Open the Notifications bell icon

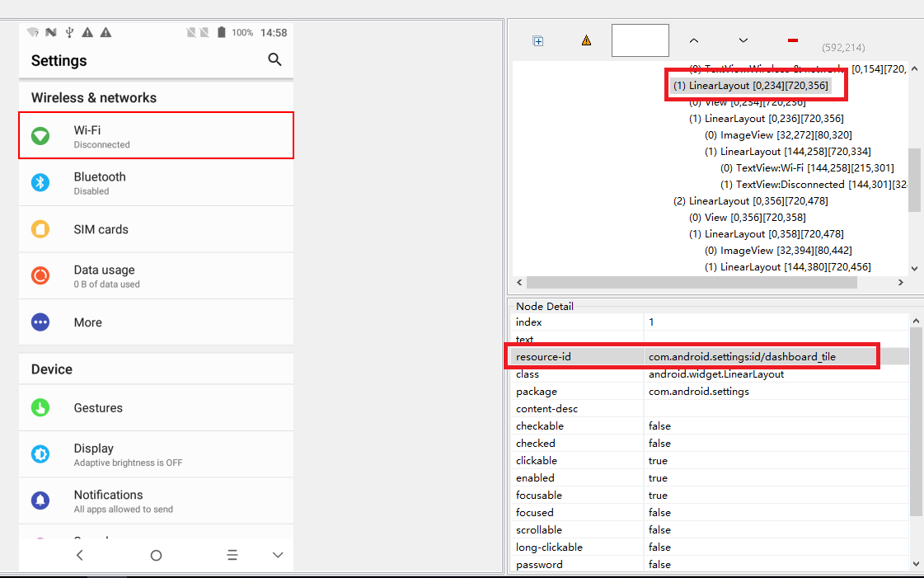click(x=40, y=500)
